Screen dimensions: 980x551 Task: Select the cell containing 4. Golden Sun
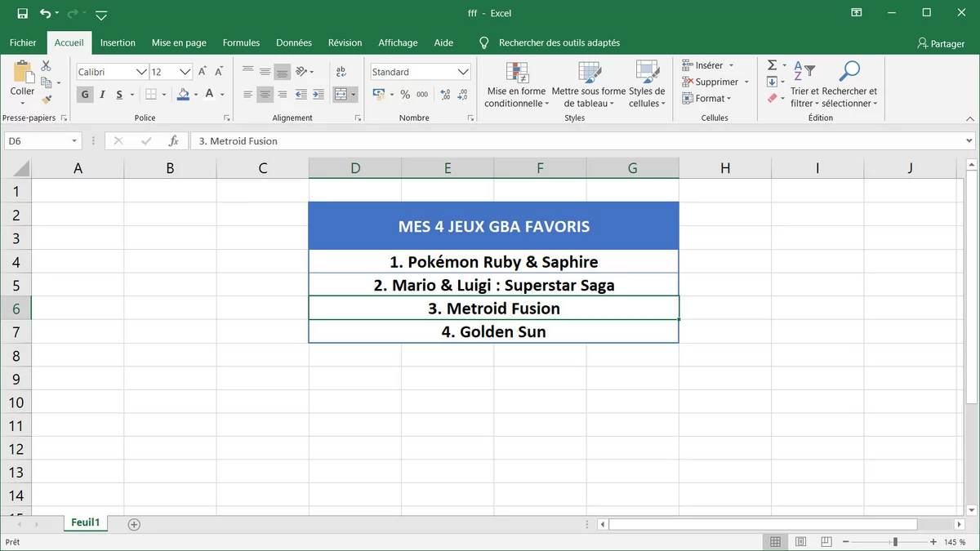tap(493, 331)
